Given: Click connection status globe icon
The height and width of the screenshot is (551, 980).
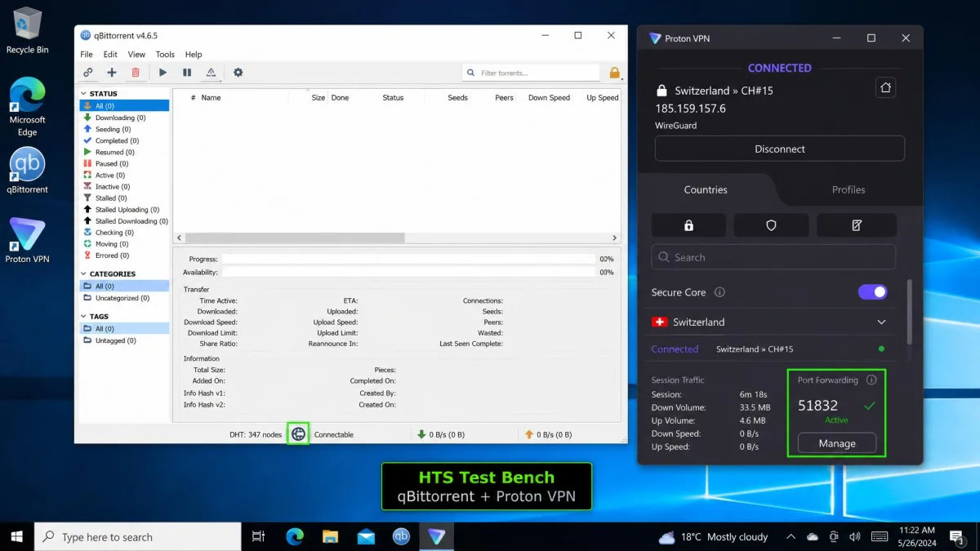Looking at the screenshot, I should 299,434.
